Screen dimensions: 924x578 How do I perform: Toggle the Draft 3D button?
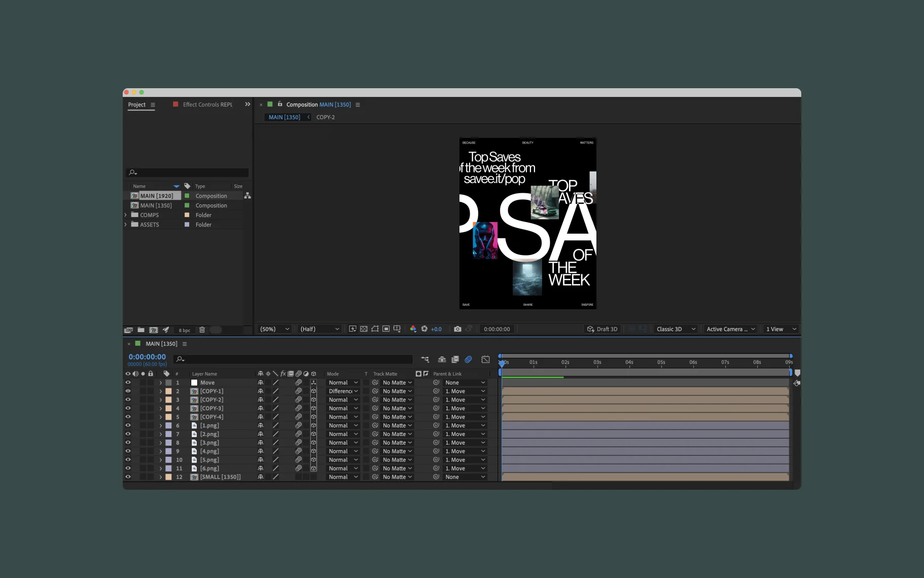point(602,329)
